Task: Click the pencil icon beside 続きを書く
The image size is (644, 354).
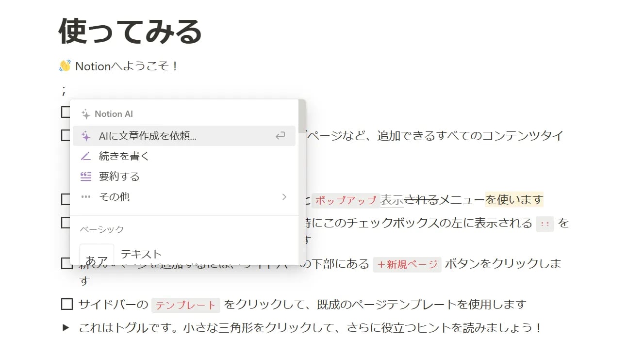Action: pyautogui.click(x=86, y=156)
